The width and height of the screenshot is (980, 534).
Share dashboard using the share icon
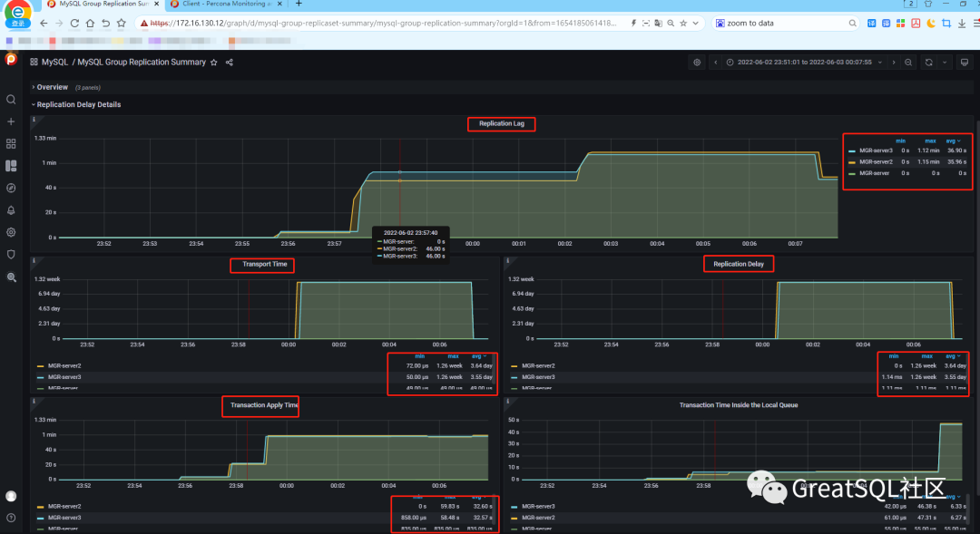(x=230, y=63)
